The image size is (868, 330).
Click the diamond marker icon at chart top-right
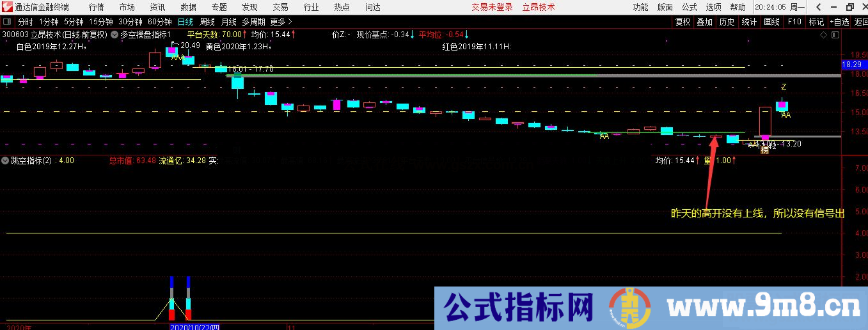pos(823,35)
